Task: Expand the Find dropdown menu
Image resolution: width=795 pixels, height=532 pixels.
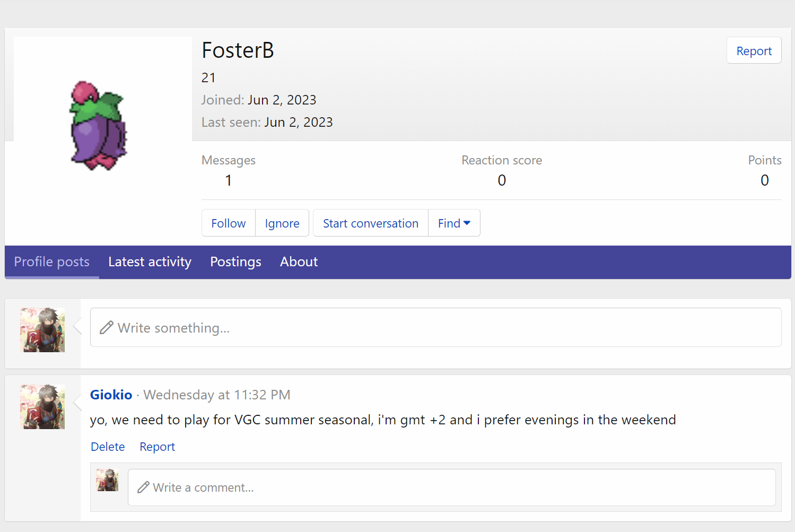Action: click(454, 223)
